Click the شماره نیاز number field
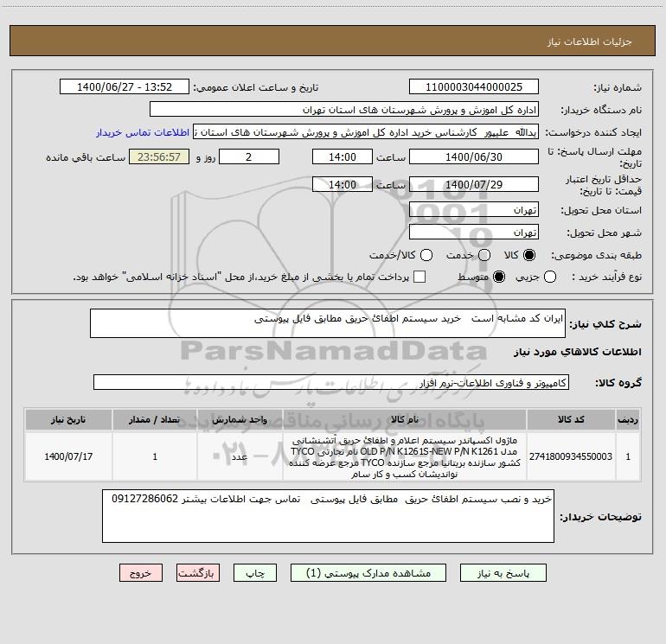Viewport: 666px width, 644px height. tap(474, 86)
